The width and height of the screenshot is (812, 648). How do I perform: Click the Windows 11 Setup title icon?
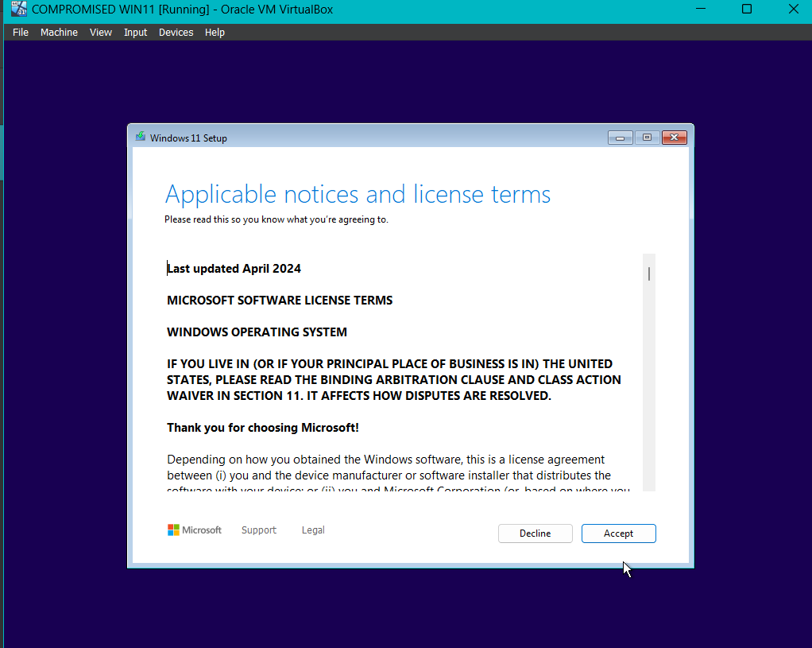click(x=141, y=137)
